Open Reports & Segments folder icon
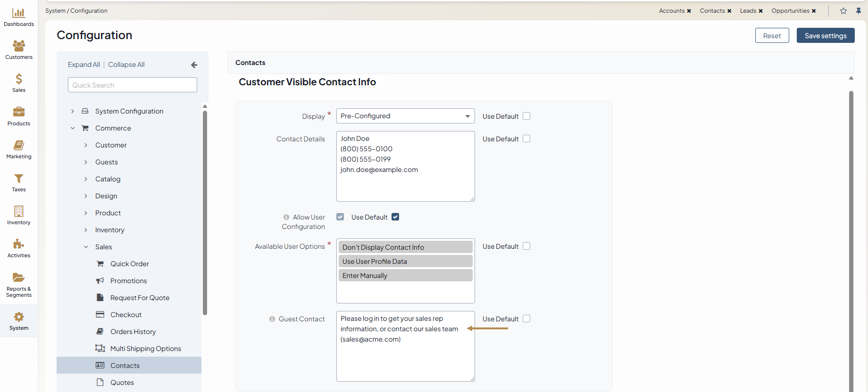 coord(19,278)
